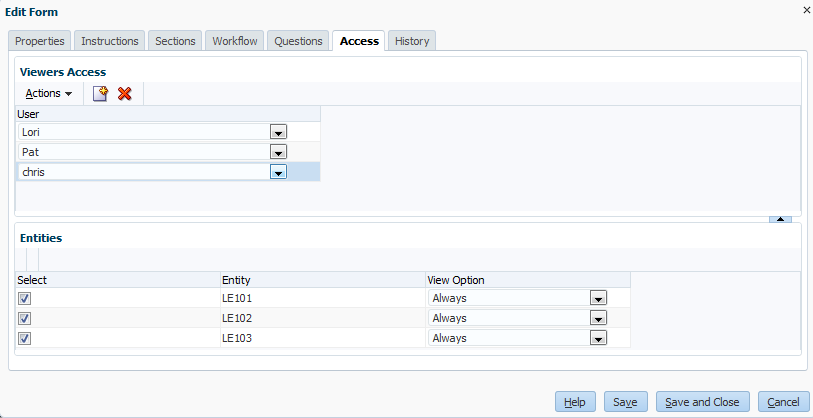
Task: Expand the Pat user dropdown
Action: [x=279, y=152]
